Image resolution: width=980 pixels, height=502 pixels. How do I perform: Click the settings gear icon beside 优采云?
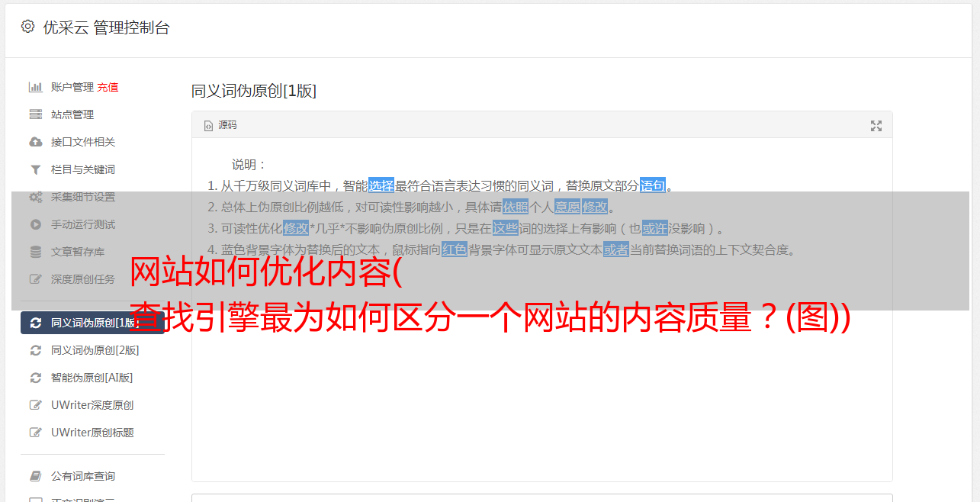coord(28,27)
